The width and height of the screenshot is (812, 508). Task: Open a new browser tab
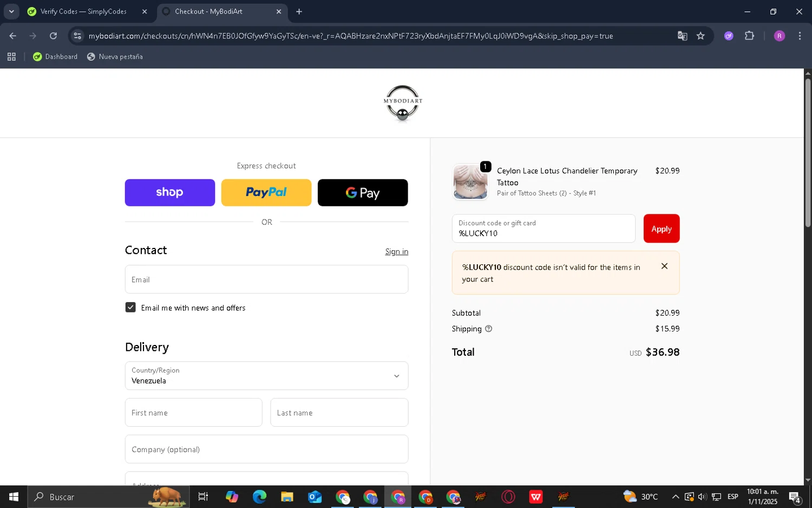(x=299, y=11)
